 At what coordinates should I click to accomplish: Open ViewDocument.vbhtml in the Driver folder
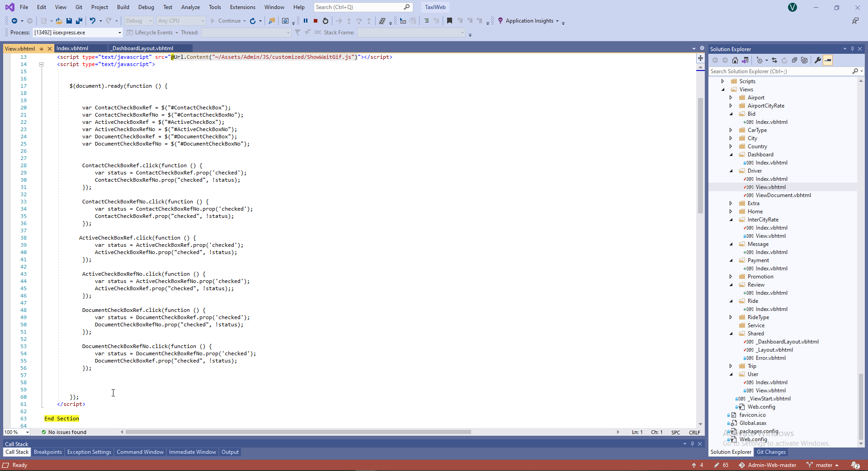click(x=783, y=195)
